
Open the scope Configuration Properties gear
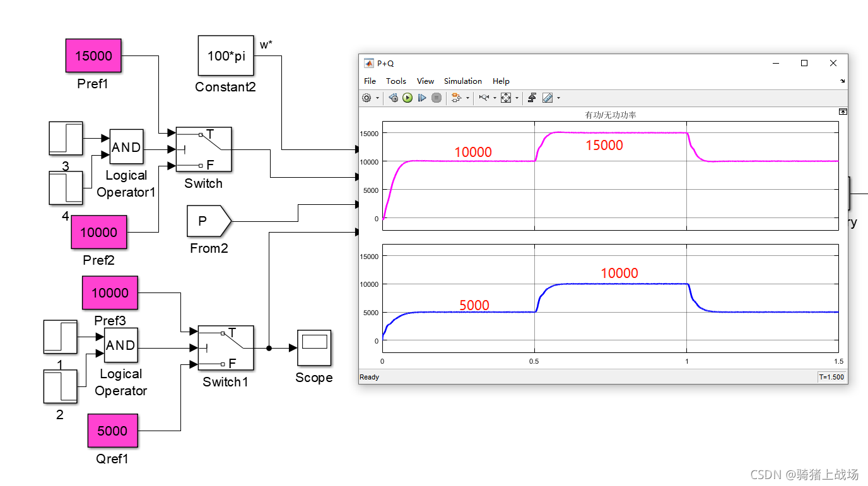pyautogui.click(x=367, y=98)
